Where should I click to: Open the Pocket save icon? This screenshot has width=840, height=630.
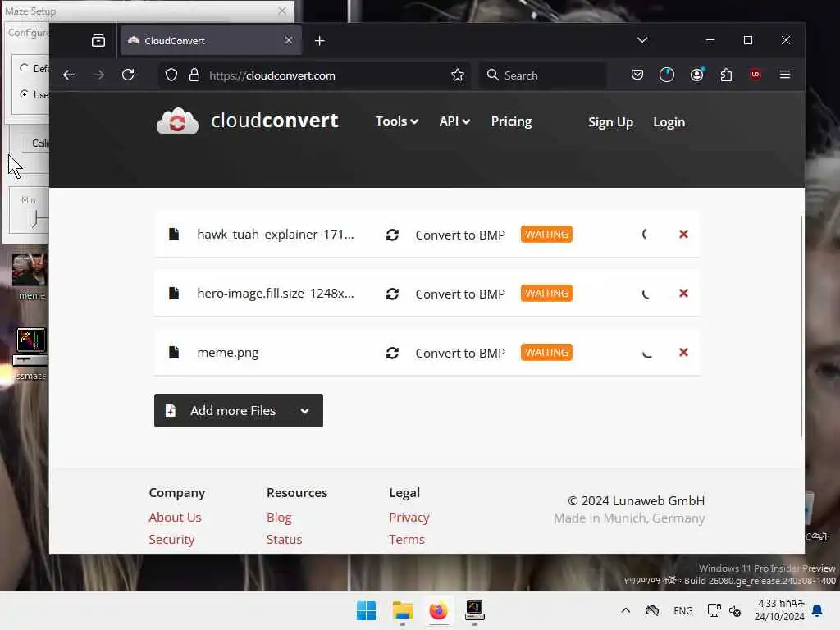(637, 75)
